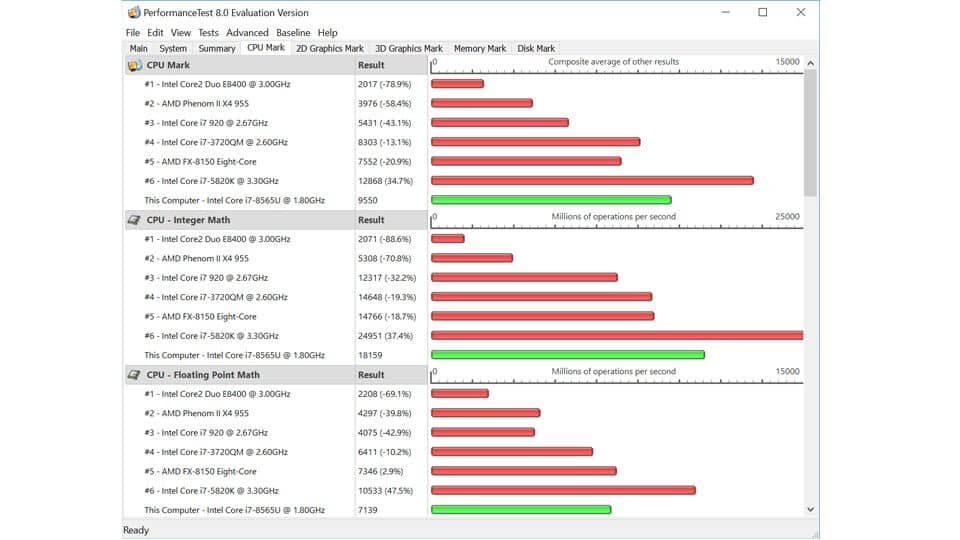Switch to the 3D Graphics Mark tab
This screenshot has width=960, height=540.
click(408, 48)
